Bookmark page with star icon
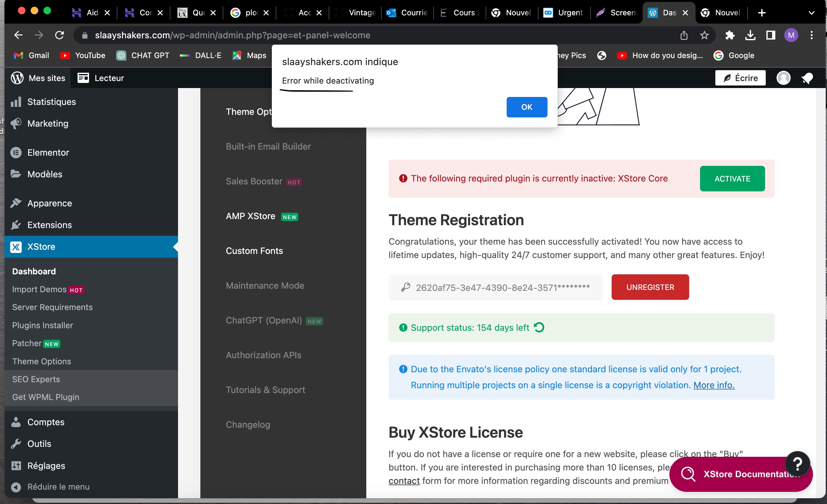 tap(704, 35)
